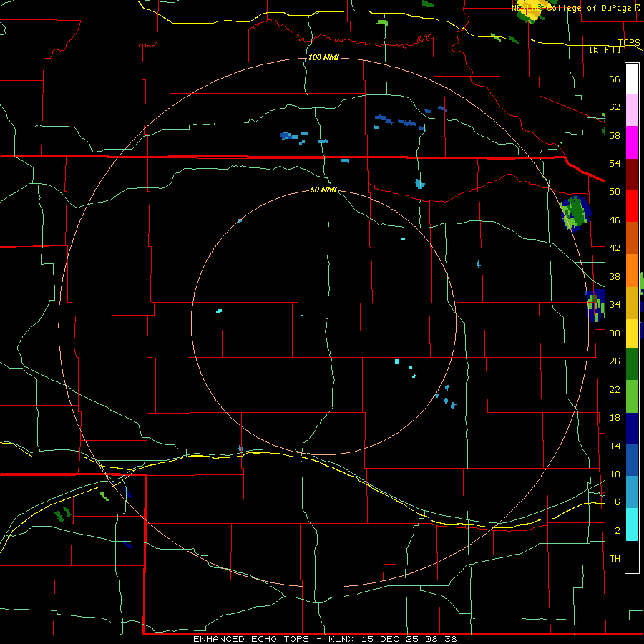Click the 'ENHANCED ECHO TOPS' title text
The image size is (644, 644).
tap(251, 639)
